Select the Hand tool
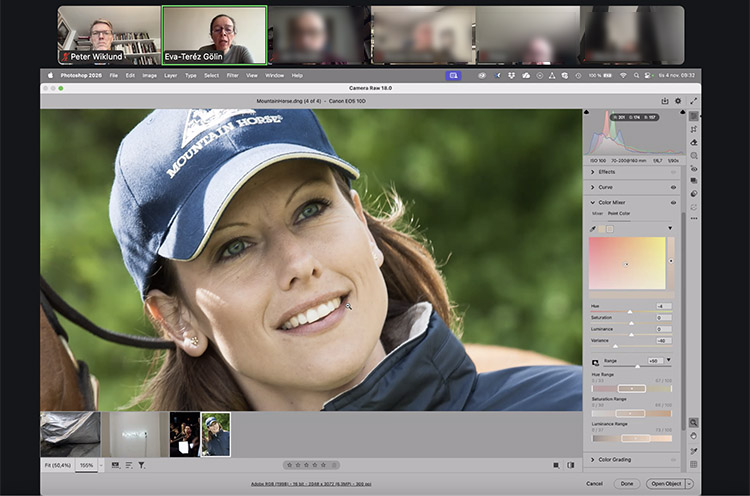The width and height of the screenshot is (750, 496). pos(694,436)
